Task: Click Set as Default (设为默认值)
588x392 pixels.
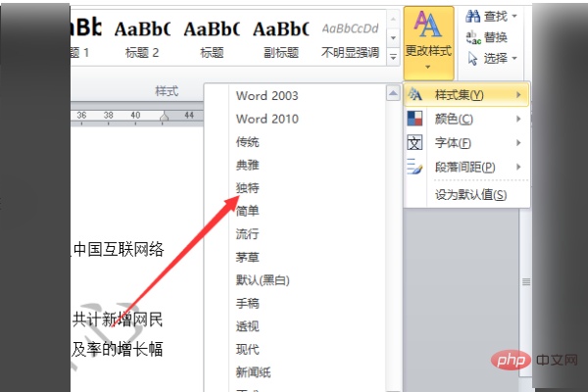Action: 470,194
